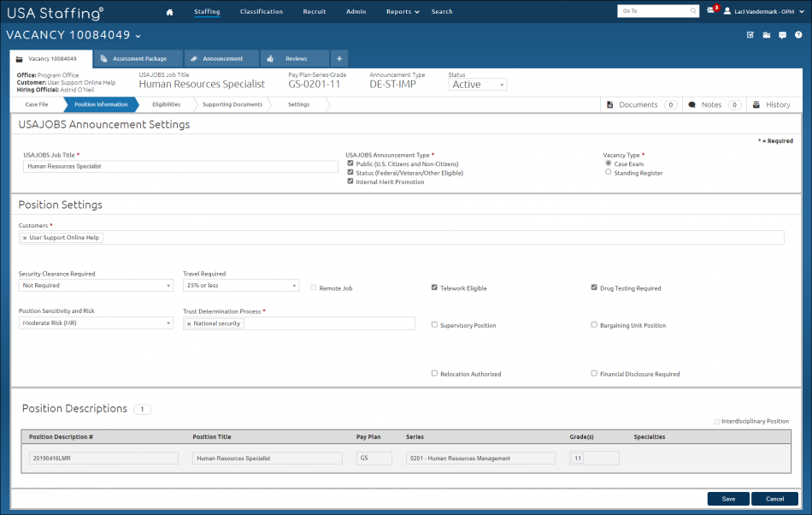Open the tasks checklist icon

[x=750, y=35]
